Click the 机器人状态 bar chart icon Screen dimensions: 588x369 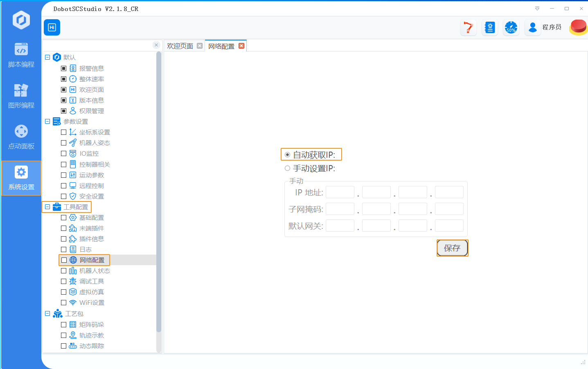(x=73, y=271)
